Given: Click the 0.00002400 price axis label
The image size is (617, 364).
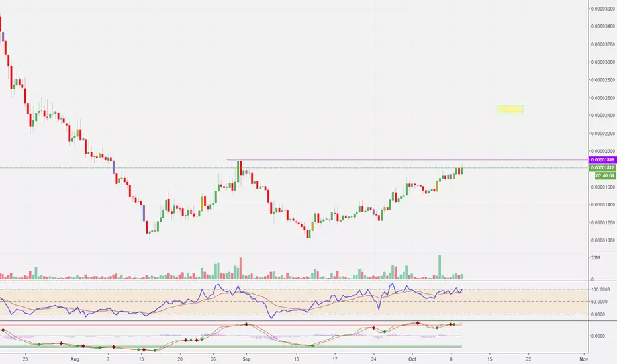Looking at the screenshot, I should point(603,116).
